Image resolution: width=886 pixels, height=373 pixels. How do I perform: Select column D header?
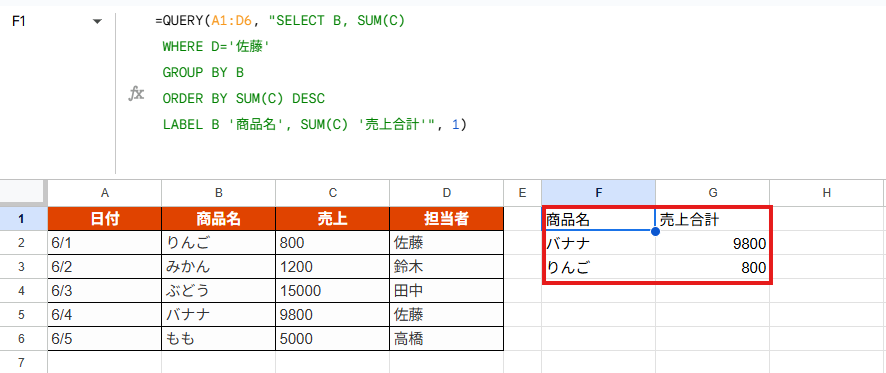point(446,193)
